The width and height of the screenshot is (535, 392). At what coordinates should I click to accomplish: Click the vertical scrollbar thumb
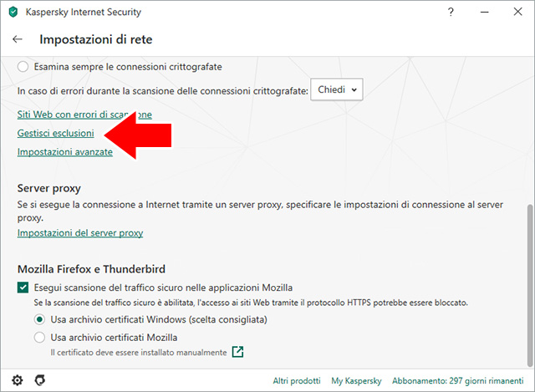click(529, 284)
